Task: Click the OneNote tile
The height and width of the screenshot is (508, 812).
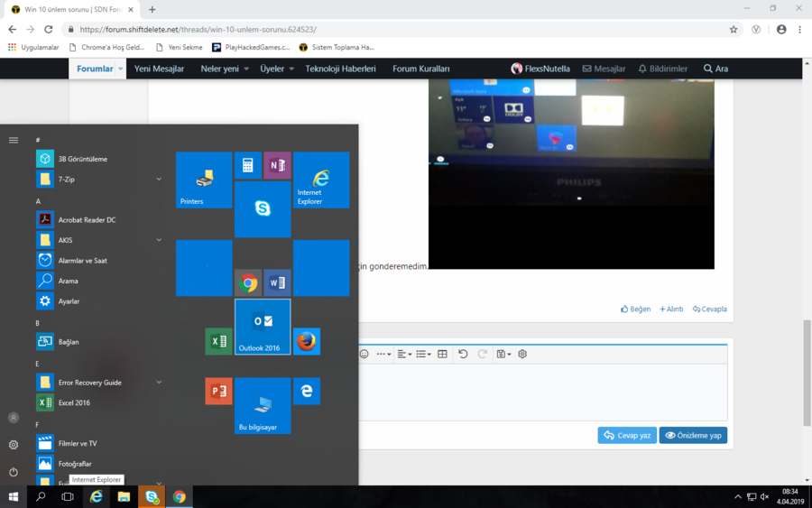Action: point(277,165)
